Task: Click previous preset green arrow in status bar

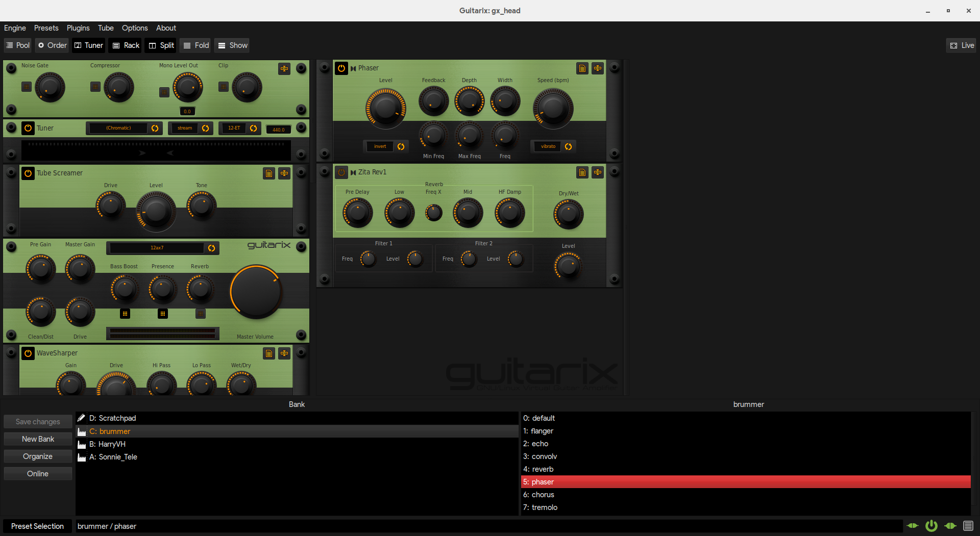Action: click(913, 526)
